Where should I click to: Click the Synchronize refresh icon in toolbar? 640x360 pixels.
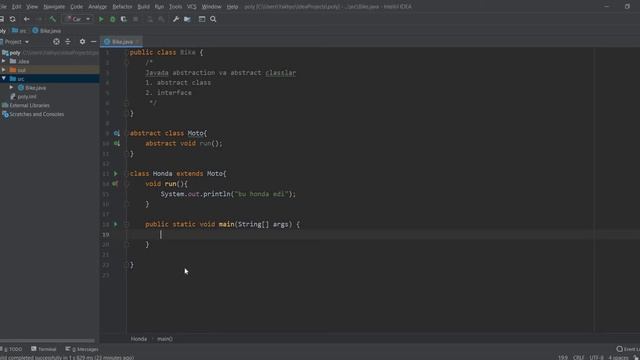coord(13,19)
